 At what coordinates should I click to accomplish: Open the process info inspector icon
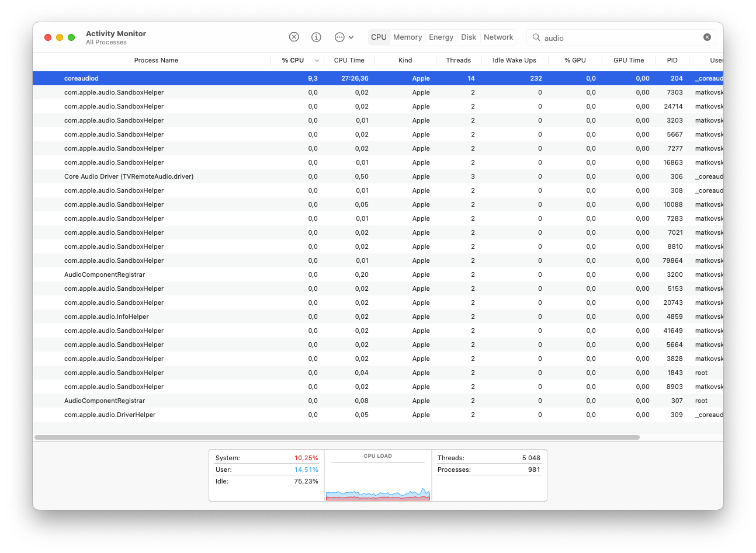316,37
